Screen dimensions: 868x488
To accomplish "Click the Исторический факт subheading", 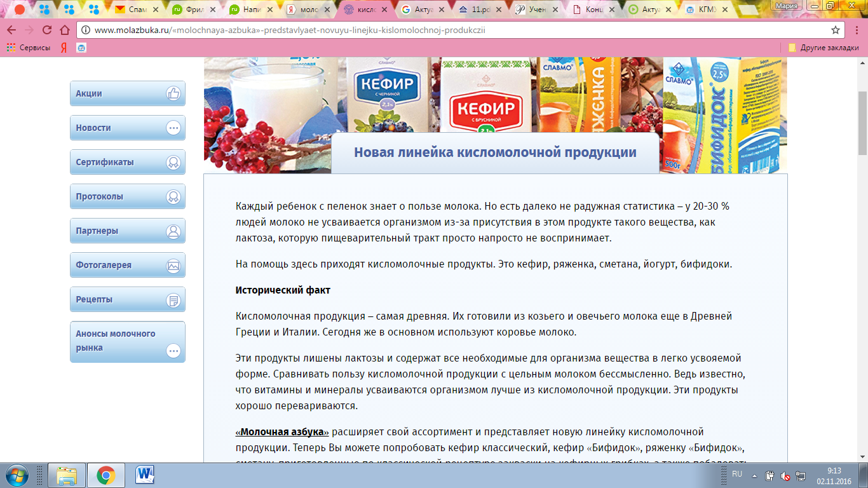I will coord(283,290).
